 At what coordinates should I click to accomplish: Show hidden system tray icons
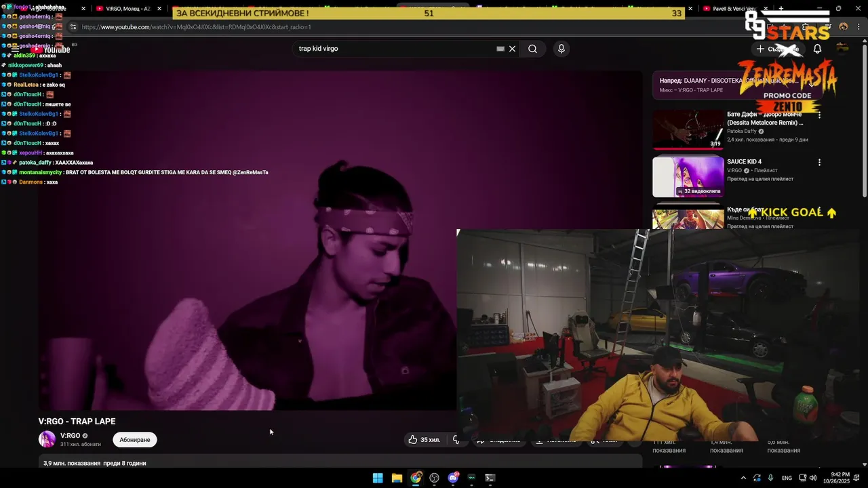[743, 478]
